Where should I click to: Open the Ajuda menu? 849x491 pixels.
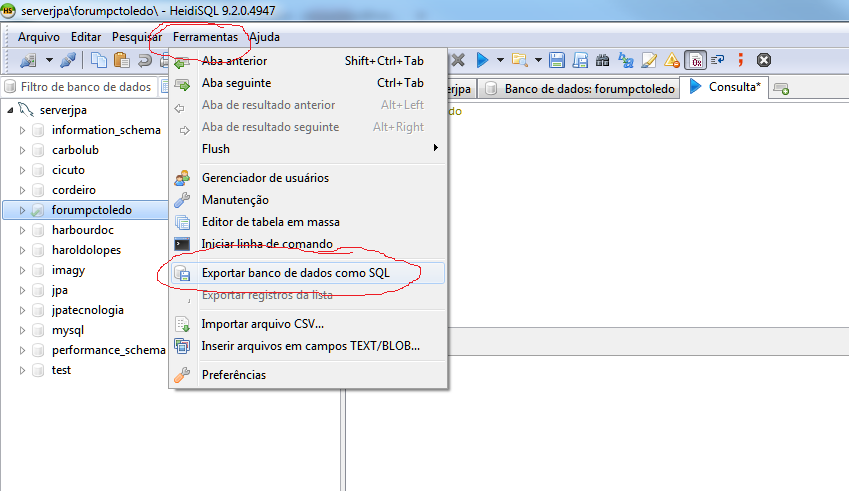point(264,37)
